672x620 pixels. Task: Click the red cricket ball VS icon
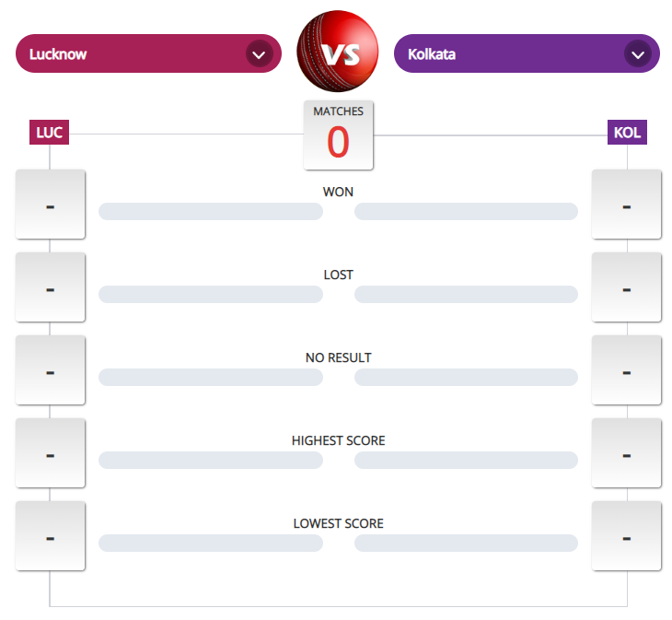337,51
